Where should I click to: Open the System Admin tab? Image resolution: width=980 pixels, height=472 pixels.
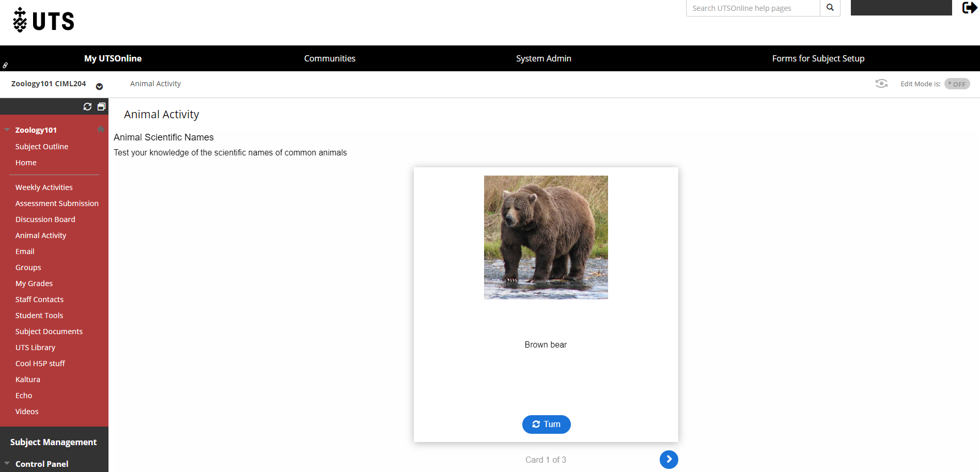click(543, 58)
